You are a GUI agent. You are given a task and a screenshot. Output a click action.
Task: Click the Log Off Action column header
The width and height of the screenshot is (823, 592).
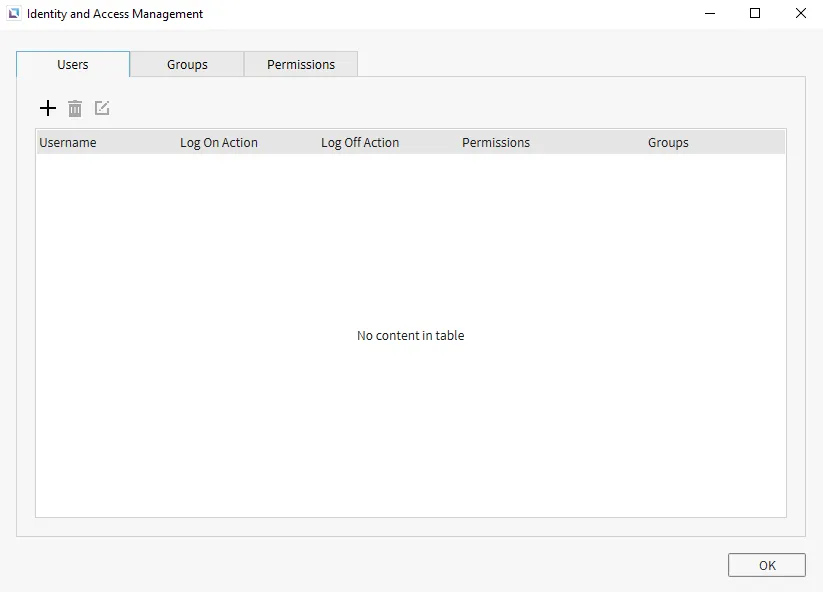360,142
